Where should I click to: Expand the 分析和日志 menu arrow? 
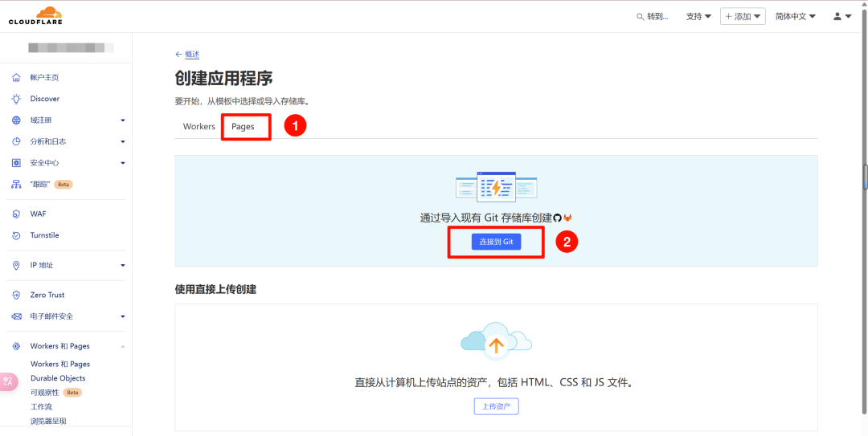click(x=123, y=141)
